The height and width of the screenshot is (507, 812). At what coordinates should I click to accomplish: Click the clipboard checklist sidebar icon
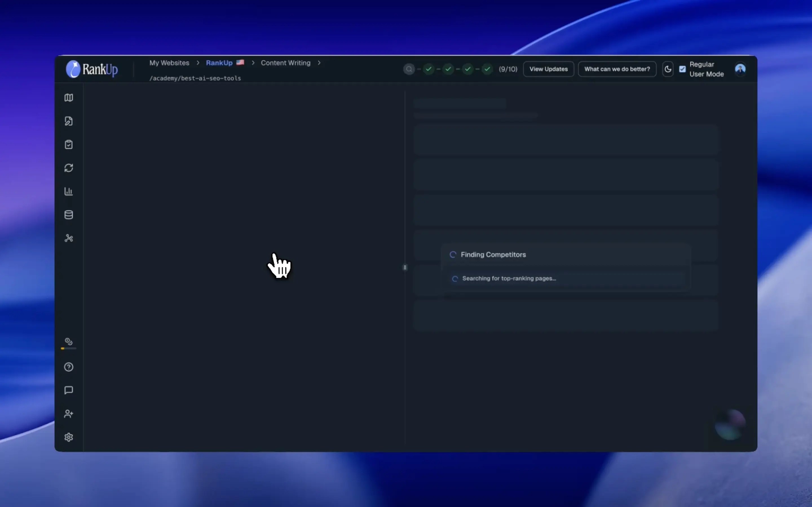[x=69, y=144]
